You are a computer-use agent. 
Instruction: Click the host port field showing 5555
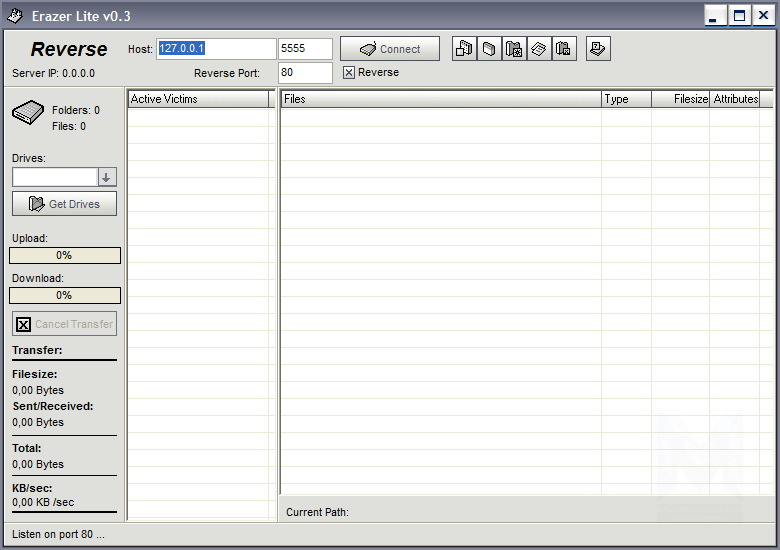[305, 49]
